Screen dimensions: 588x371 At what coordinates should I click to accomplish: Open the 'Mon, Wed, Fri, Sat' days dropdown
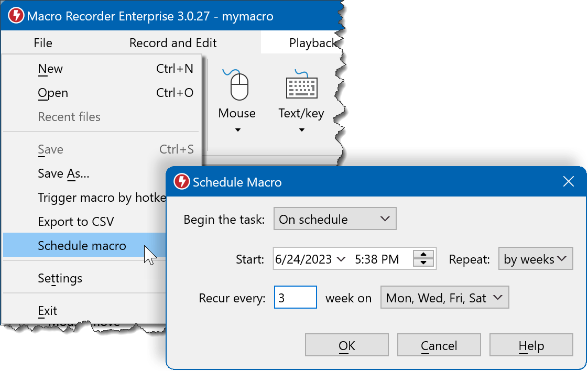(444, 297)
